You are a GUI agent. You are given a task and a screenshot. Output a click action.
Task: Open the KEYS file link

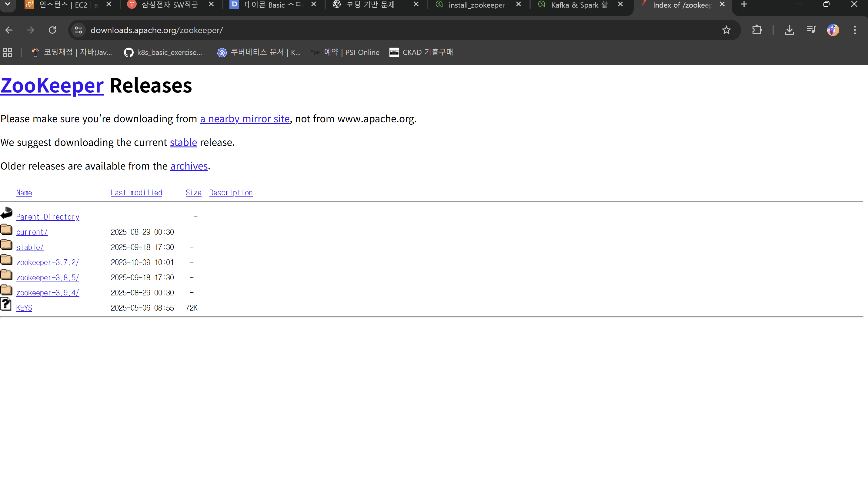(x=24, y=308)
